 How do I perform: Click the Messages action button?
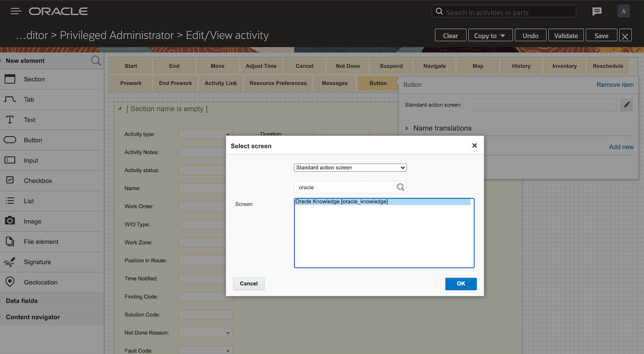pos(335,83)
